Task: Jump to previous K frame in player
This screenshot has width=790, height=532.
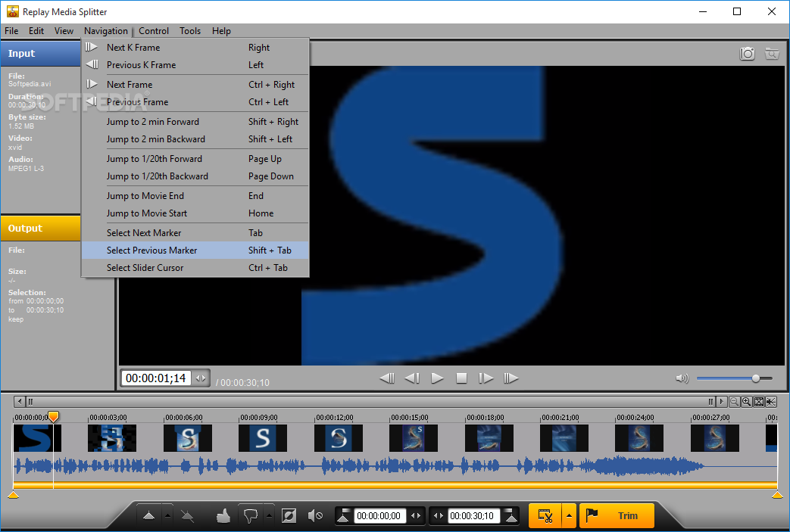Action: [387, 378]
